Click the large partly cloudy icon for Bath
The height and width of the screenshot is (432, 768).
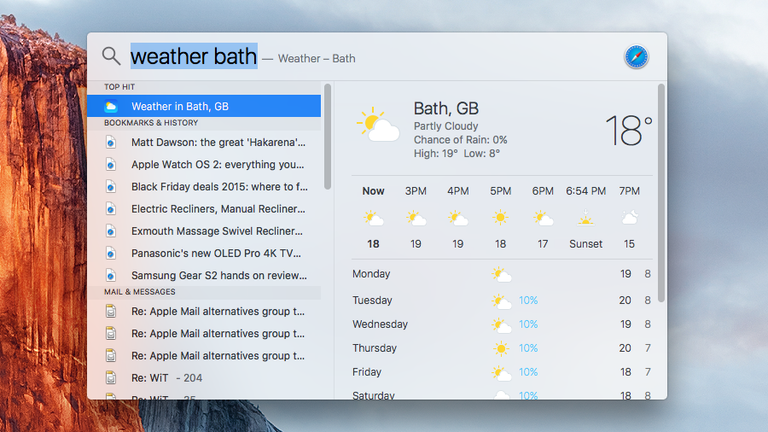pyautogui.click(x=378, y=125)
